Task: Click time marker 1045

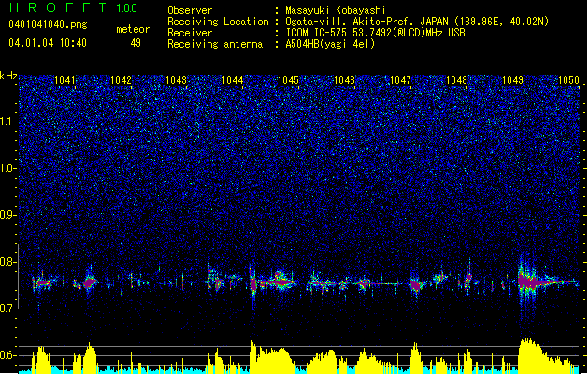Action: point(288,79)
